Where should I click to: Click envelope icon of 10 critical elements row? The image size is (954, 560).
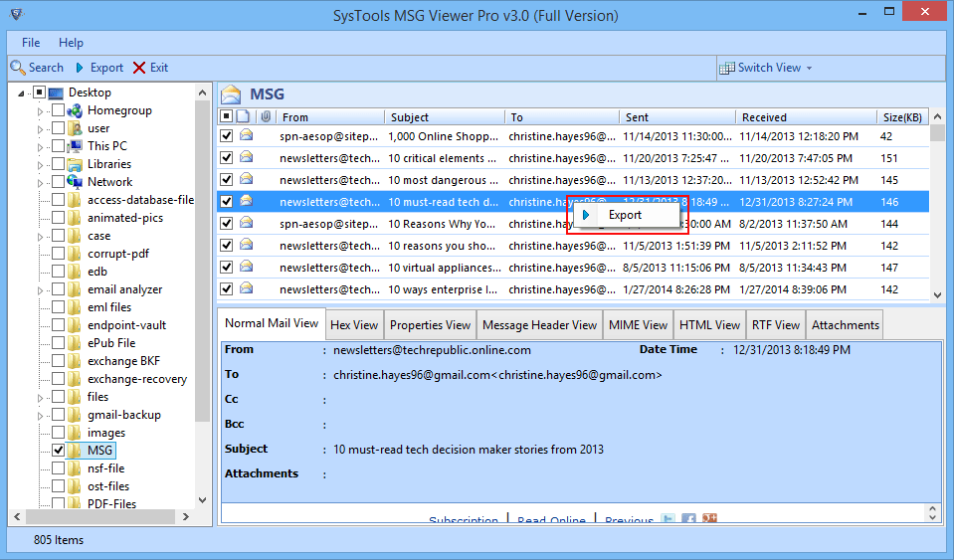[247, 157]
